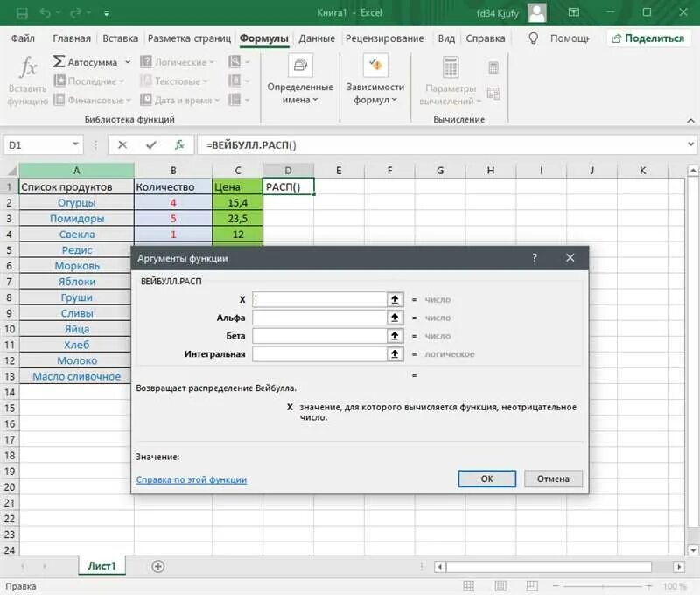Viewport: 700px width, 595px height.
Task: Click the column B header
Action: [x=173, y=170]
